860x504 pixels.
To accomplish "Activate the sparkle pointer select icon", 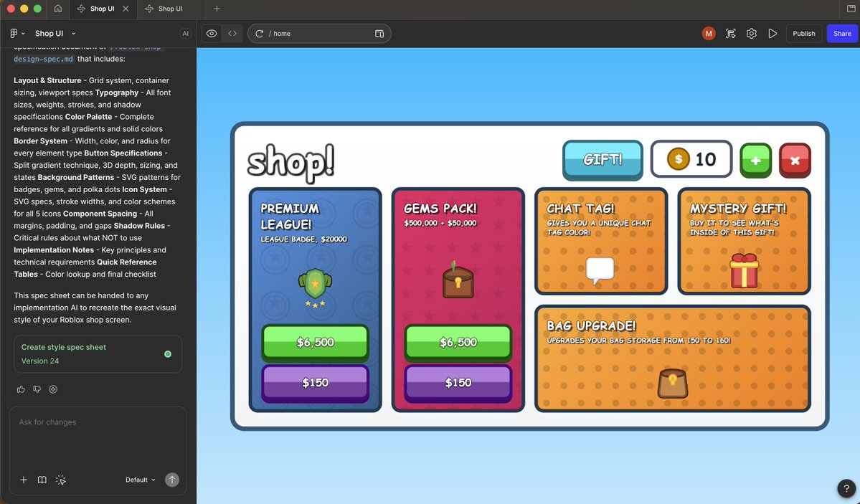I will 61,480.
